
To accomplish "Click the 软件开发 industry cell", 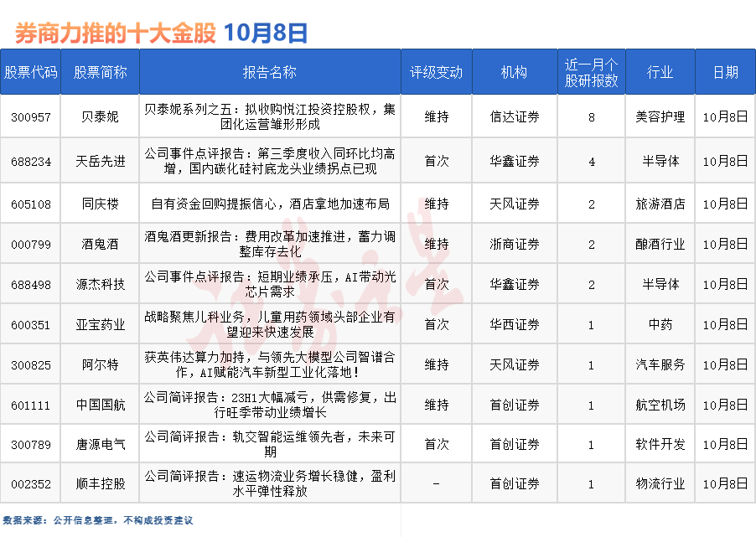I will 660,444.
